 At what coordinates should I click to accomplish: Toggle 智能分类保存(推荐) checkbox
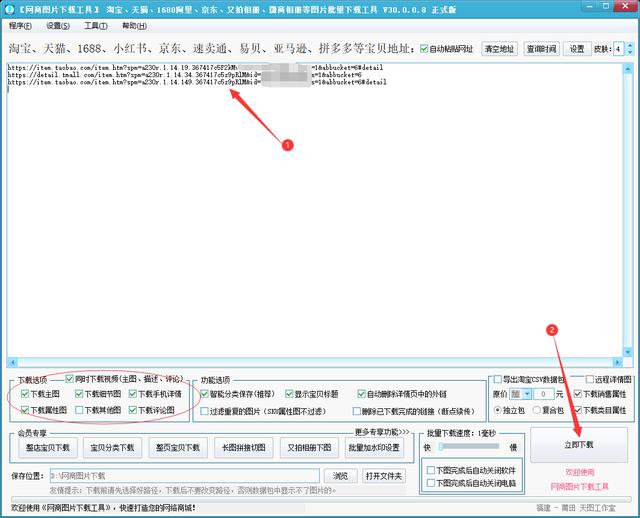pyautogui.click(x=204, y=394)
